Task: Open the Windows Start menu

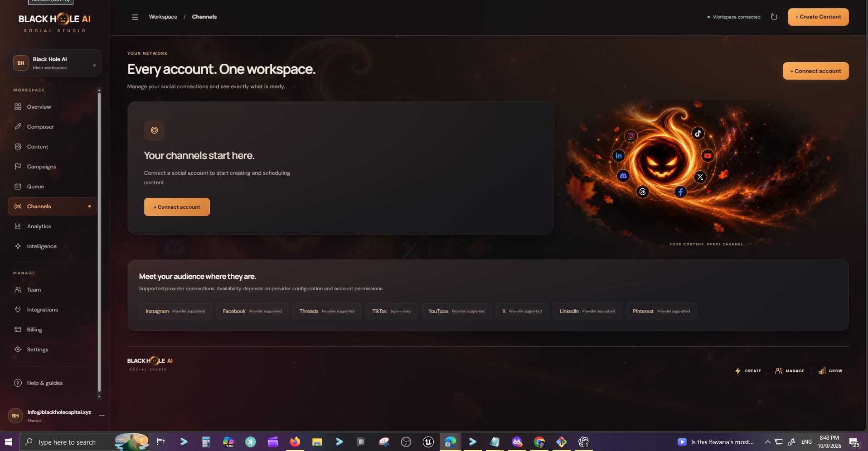Action: coord(9,442)
